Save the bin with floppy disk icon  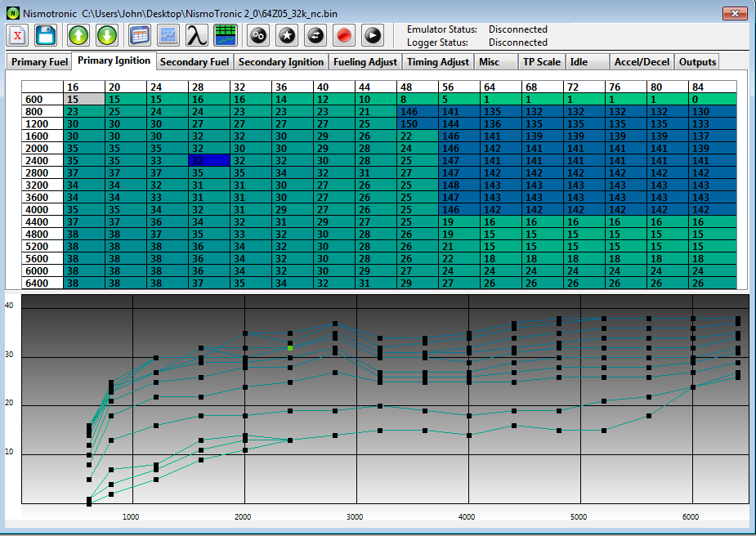[46, 35]
